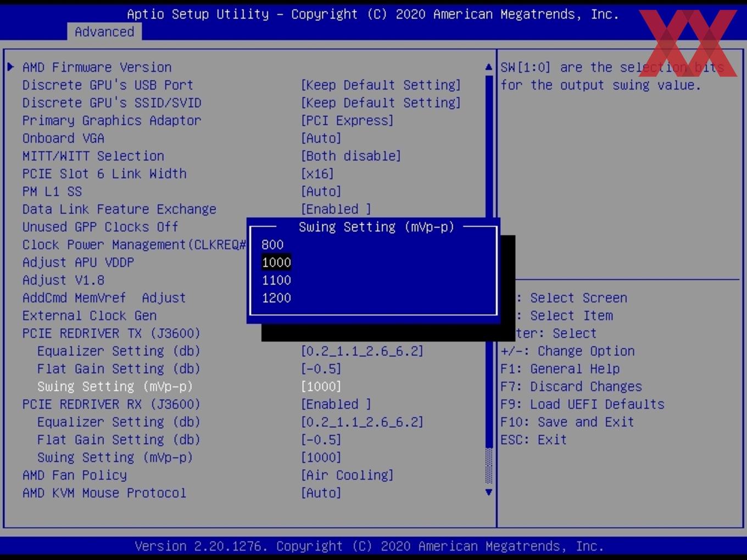This screenshot has width=747, height=560.
Task: Select Clock Power Management(CLKREQ# label
Action: coord(134,245)
